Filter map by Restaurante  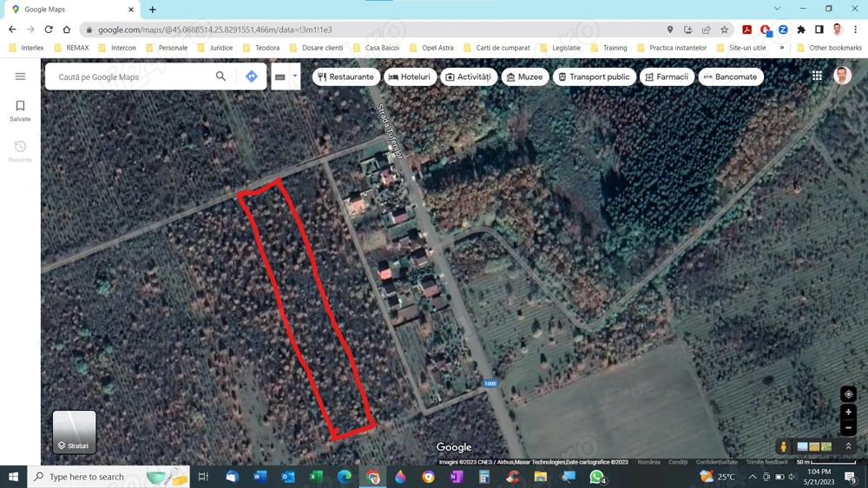pyautogui.click(x=346, y=77)
